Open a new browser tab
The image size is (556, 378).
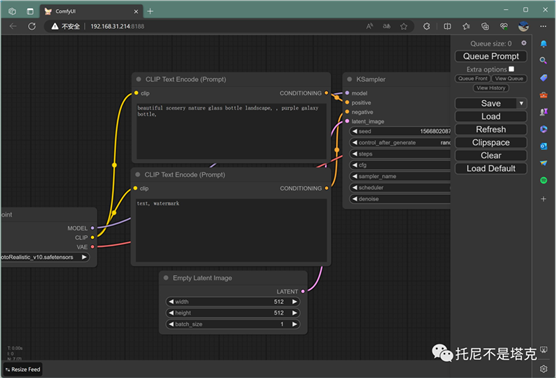150,11
